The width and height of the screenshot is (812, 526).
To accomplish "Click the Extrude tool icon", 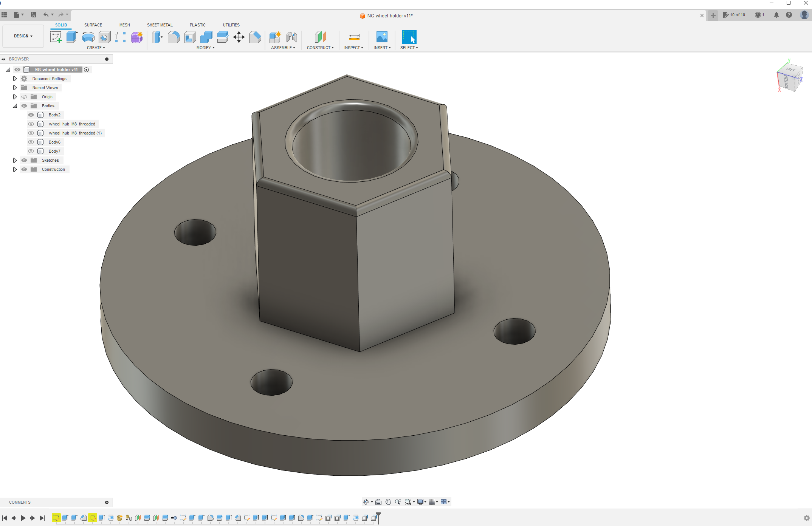I will (72, 37).
